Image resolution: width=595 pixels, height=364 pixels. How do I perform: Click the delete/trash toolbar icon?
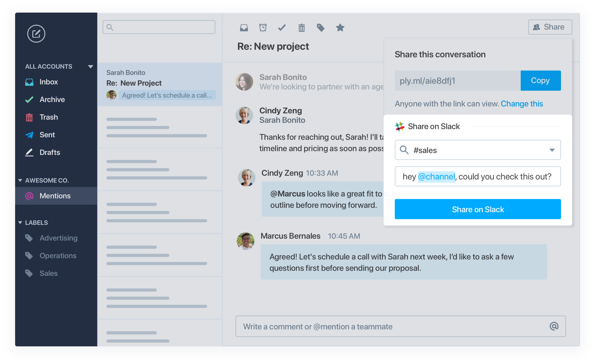click(x=301, y=27)
